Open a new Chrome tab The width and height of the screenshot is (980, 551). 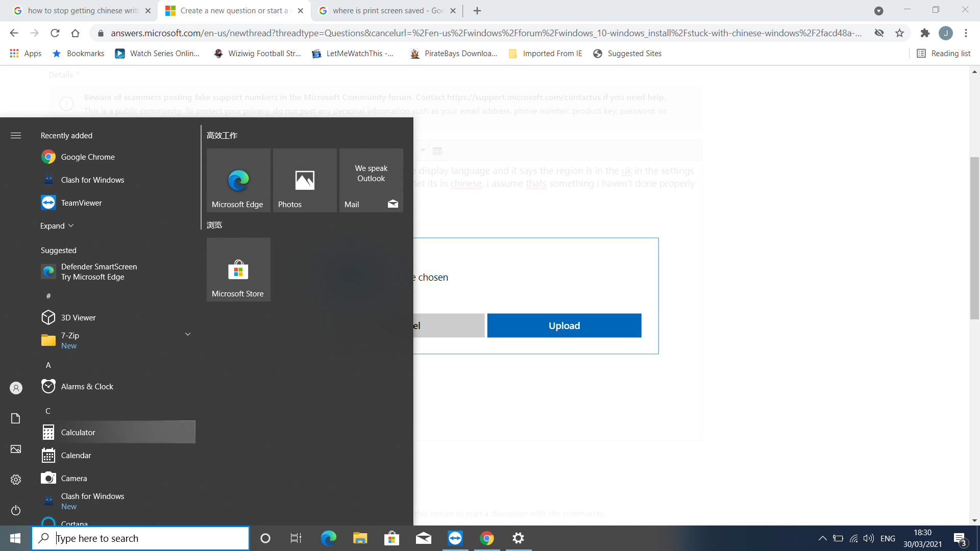tap(477, 11)
